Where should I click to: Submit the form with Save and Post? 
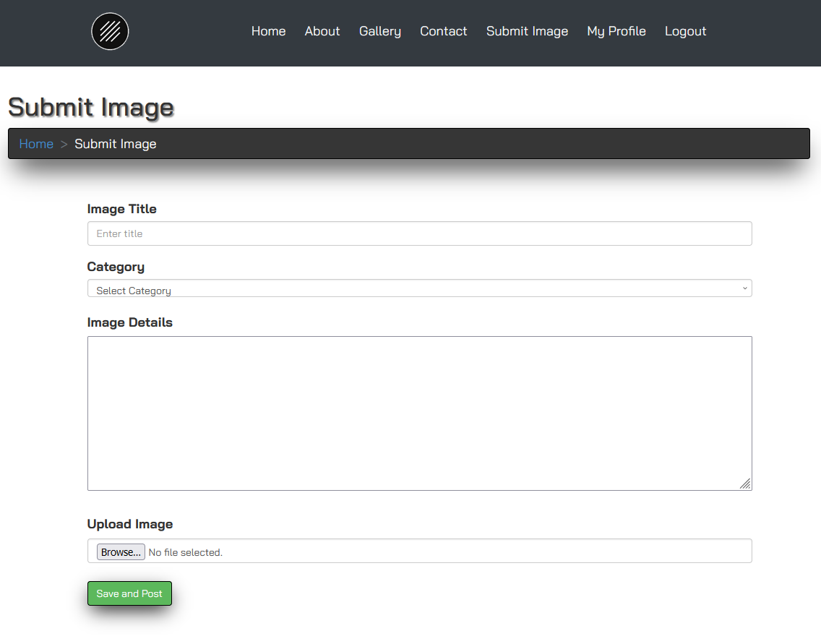129,593
